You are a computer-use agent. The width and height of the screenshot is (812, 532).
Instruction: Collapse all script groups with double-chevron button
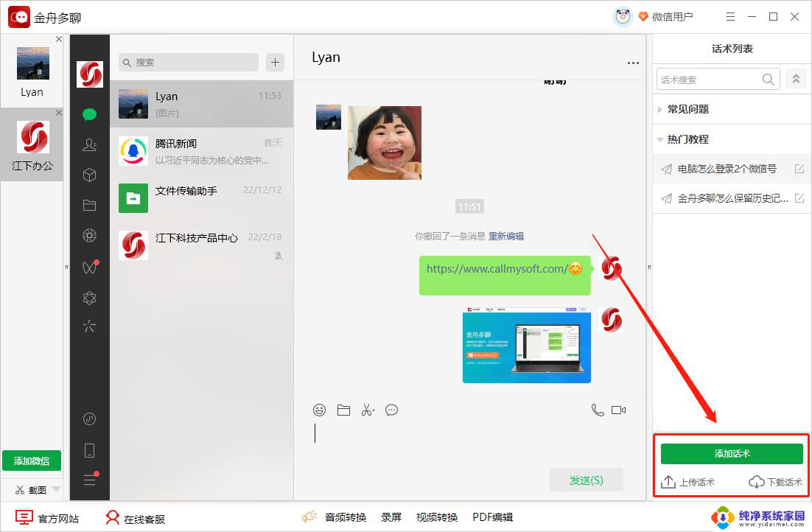point(795,80)
